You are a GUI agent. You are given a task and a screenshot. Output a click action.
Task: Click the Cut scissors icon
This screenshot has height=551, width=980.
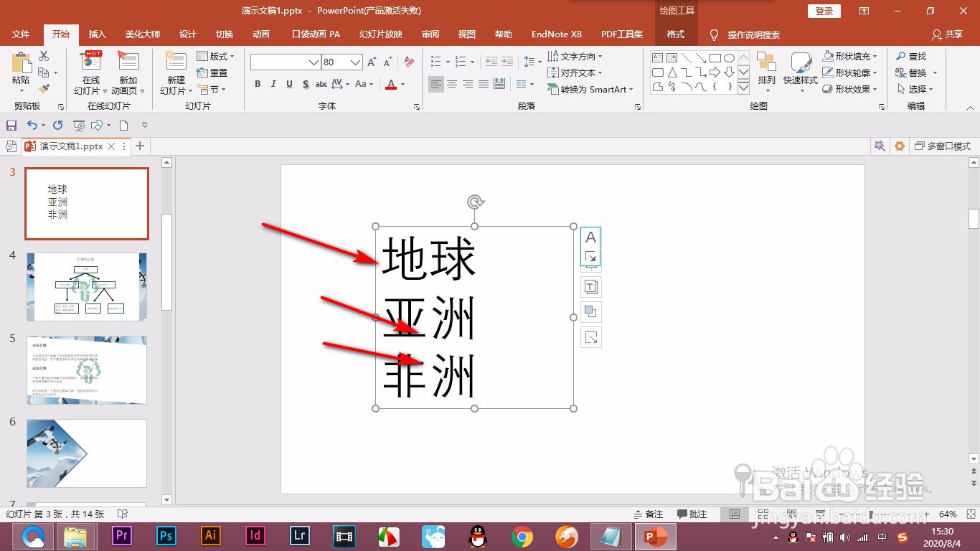pyautogui.click(x=44, y=56)
